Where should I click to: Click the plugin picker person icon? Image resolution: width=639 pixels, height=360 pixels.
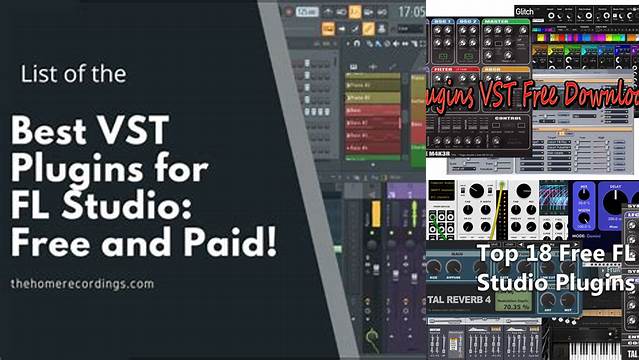tap(381, 29)
